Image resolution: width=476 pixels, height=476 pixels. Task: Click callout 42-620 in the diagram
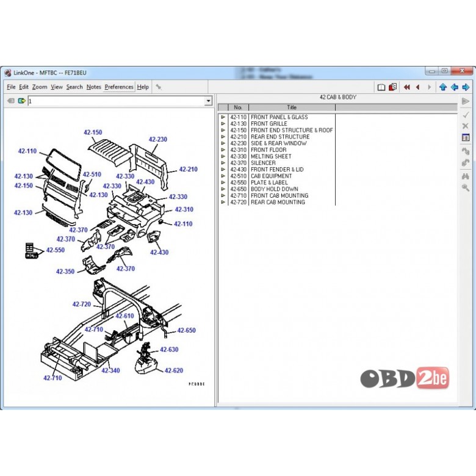click(x=174, y=370)
